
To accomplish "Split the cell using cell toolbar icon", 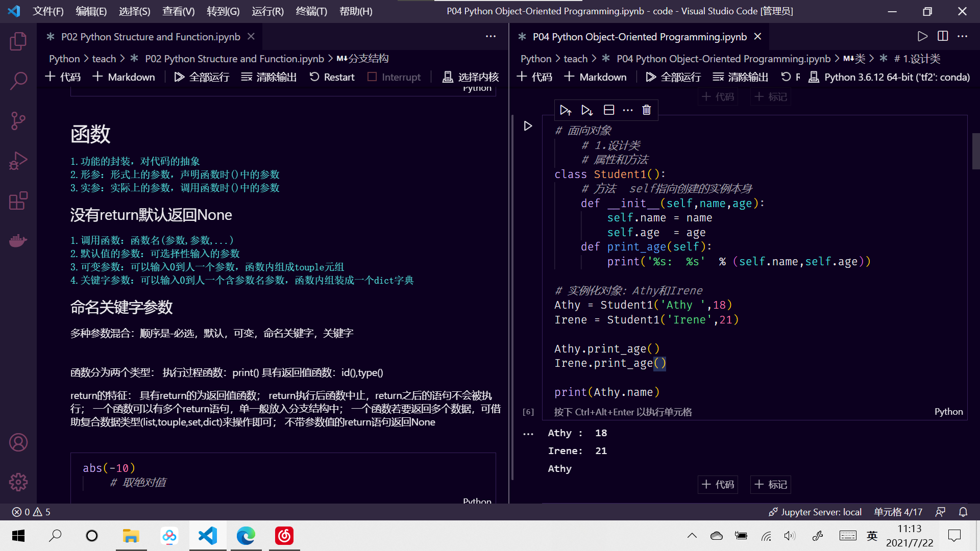I will click(x=608, y=110).
